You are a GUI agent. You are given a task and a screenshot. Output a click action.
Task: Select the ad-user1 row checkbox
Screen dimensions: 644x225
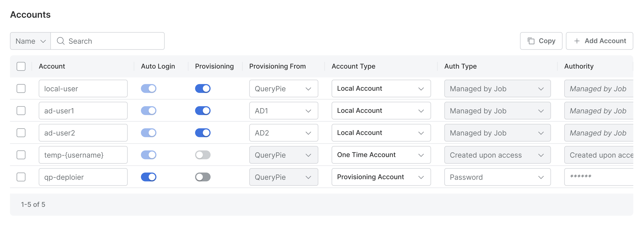pyautogui.click(x=21, y=111)
